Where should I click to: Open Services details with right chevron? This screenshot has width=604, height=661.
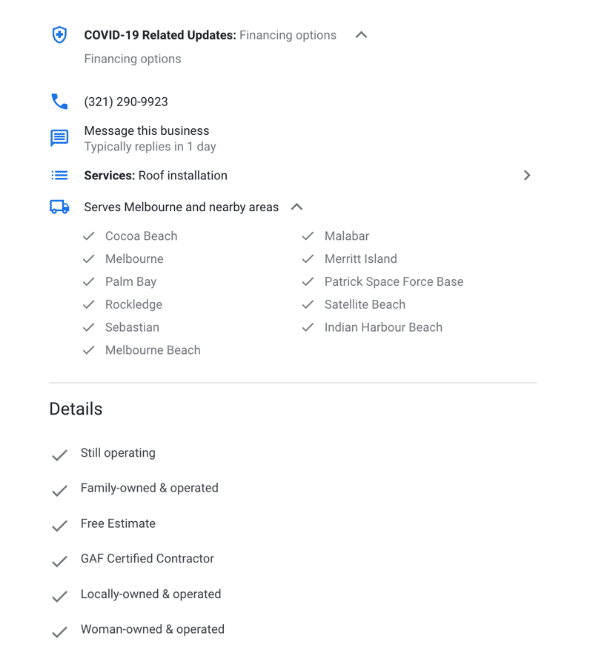point(527,175)
